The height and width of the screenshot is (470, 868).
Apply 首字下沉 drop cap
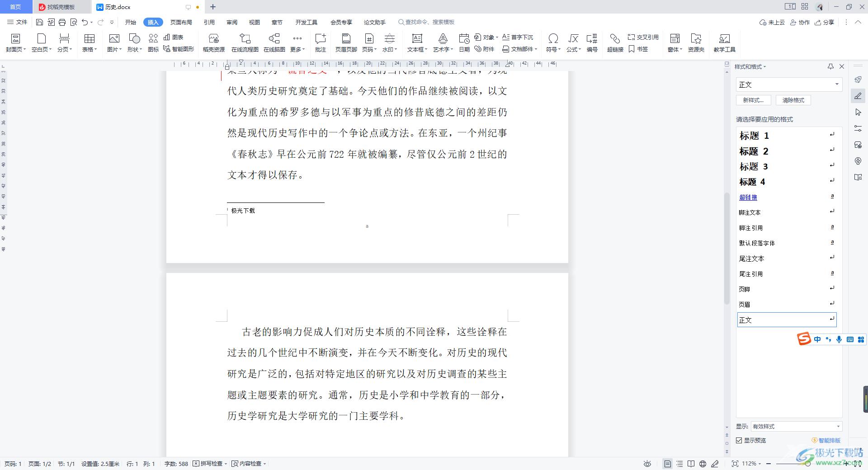[518, 37]
